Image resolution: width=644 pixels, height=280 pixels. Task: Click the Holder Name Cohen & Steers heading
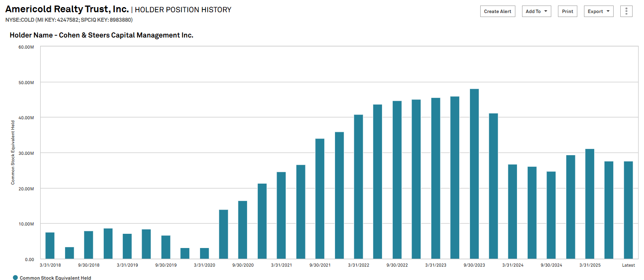[x=101, y=35]
